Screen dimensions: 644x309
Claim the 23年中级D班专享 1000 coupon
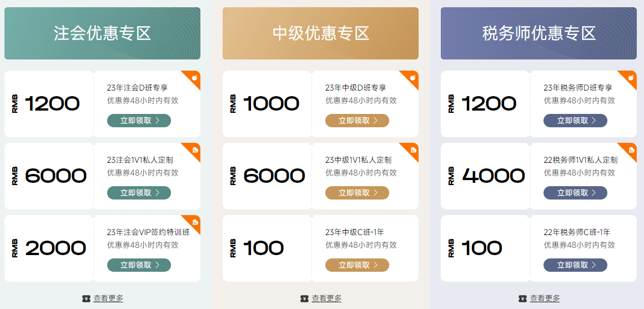point(357,121)
